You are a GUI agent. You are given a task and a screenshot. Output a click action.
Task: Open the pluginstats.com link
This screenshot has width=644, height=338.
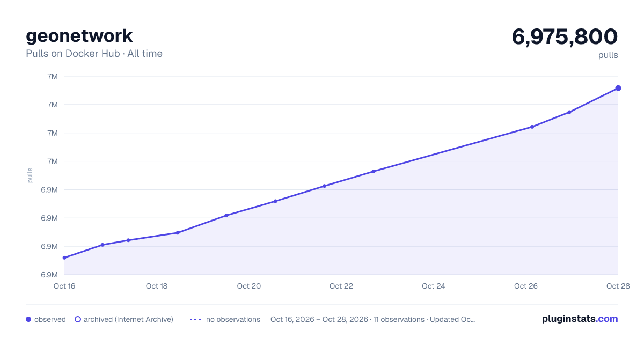point(580,319)
